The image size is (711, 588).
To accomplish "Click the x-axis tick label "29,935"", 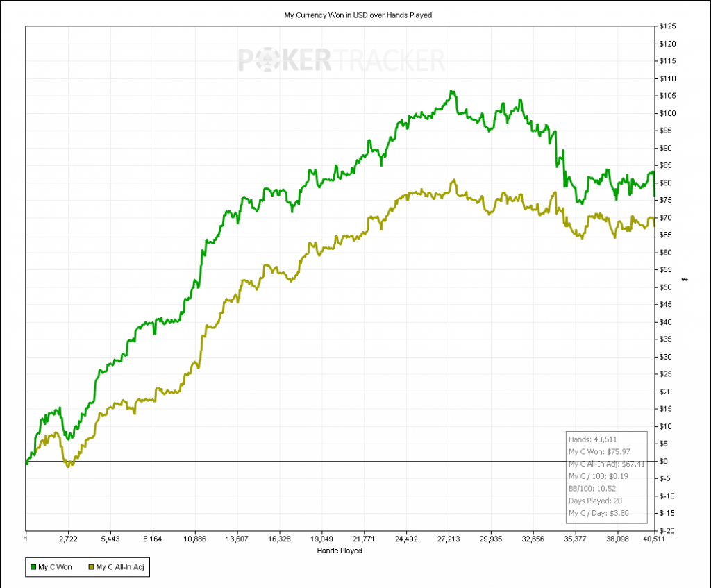I will (x=491, y=539).
